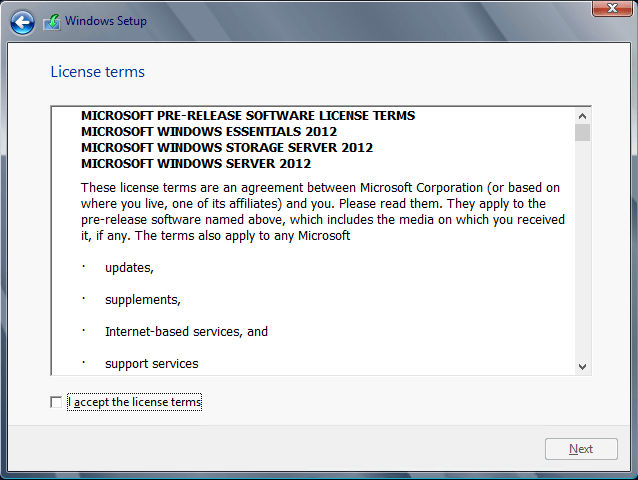Click the 'updates,' bullet item
638x480 pixels.
click(x=129, y=268)
